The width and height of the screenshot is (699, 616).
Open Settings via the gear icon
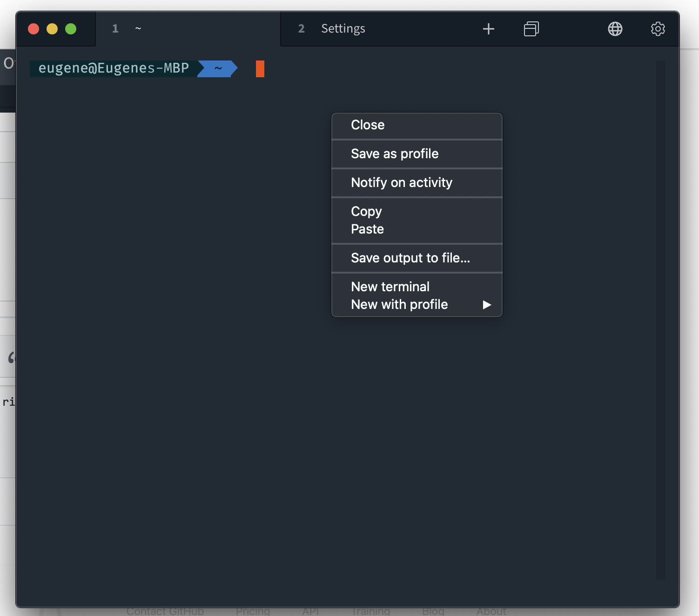coord(658,29)
